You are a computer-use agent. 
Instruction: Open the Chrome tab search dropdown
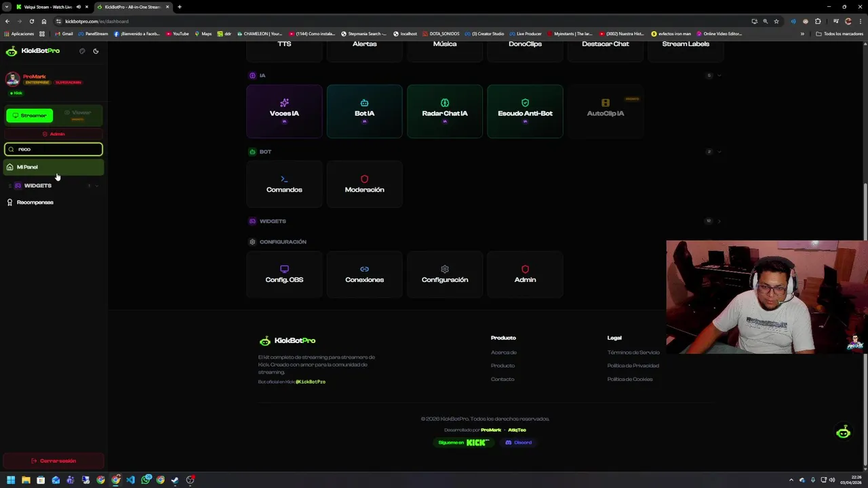click(6, 7)
